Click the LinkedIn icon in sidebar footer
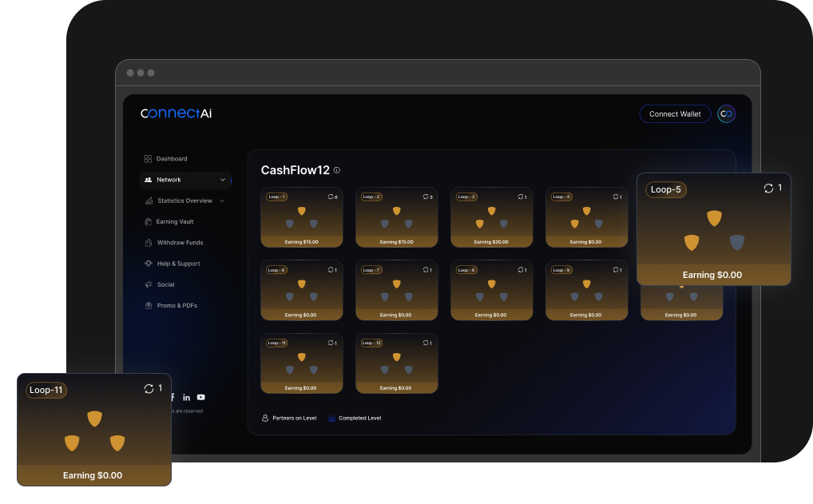The width and height of the screenshot is (813, 504). click(x=187, y=398)
